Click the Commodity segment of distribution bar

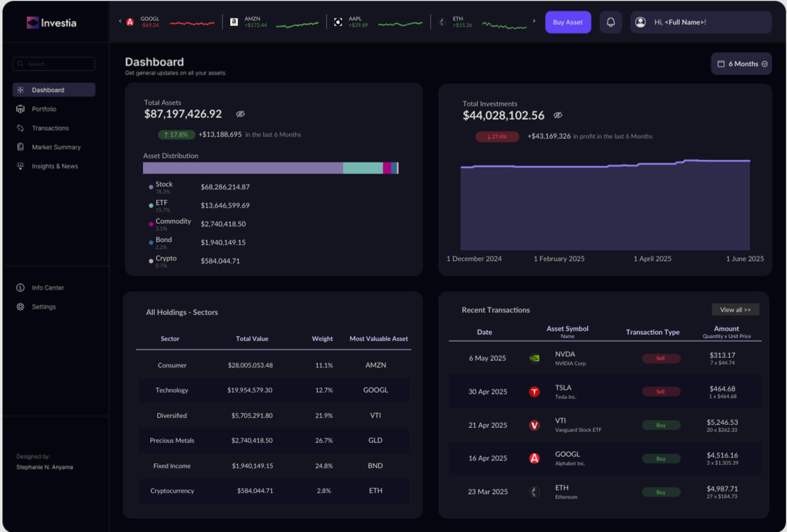tap(387, 168)
